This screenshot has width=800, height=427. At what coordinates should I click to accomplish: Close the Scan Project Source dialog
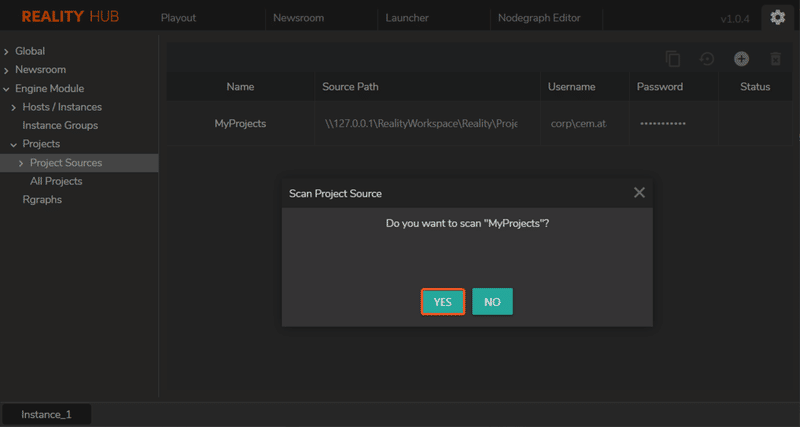point(639,192)
